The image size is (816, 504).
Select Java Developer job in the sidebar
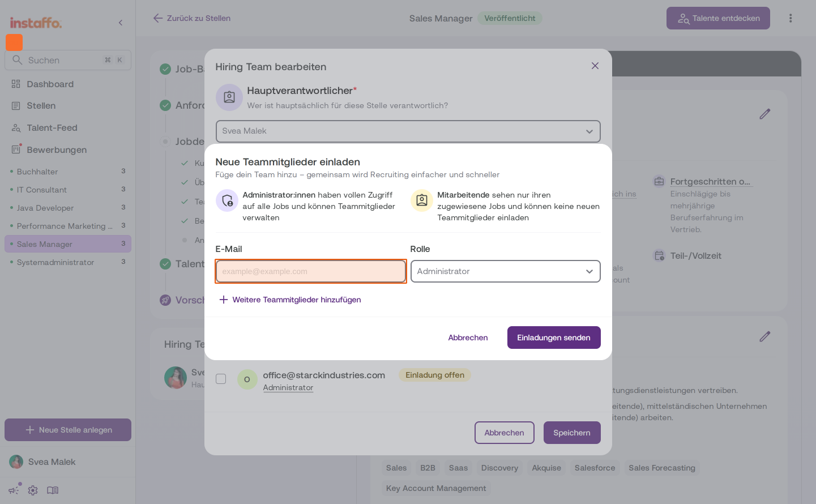(x=45, y=208)
